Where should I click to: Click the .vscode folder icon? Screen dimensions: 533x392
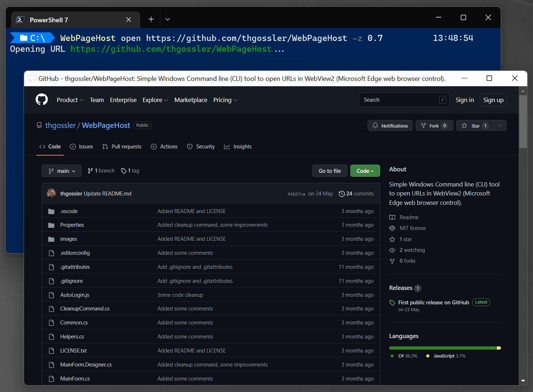tap(51, 211)
